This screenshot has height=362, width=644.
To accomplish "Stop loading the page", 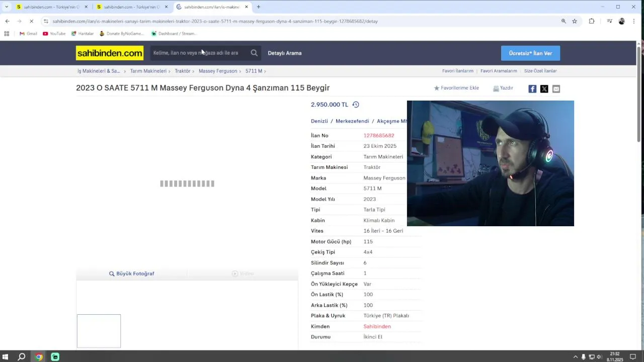I will point(31,21).
